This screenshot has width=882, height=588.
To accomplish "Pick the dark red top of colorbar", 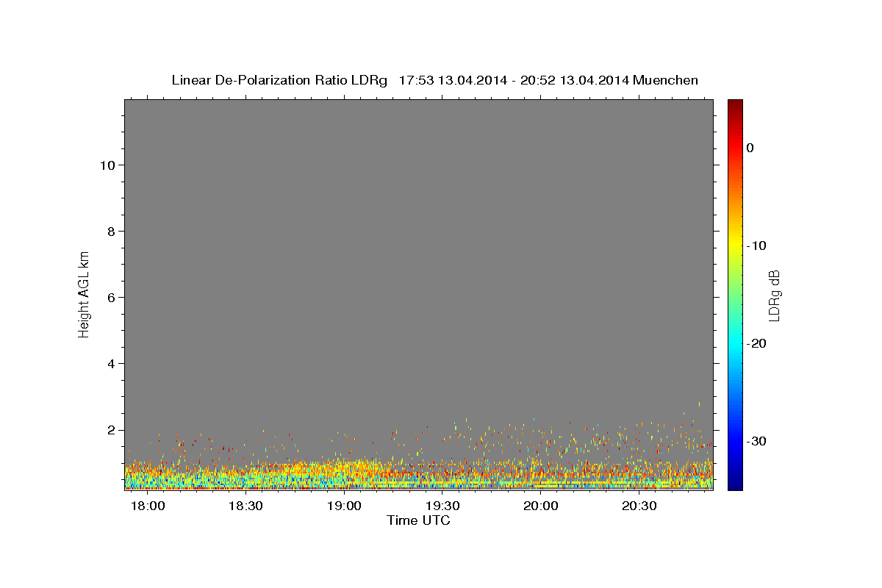I will 735,104.
